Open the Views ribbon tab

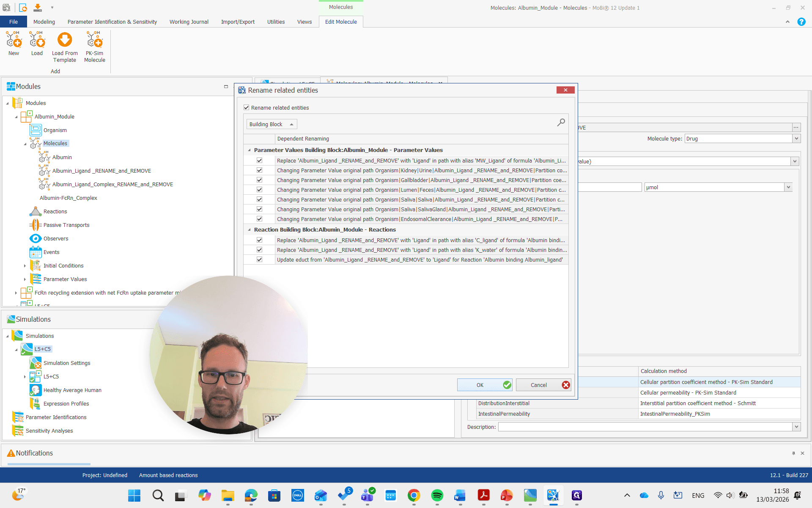point(304,22)
